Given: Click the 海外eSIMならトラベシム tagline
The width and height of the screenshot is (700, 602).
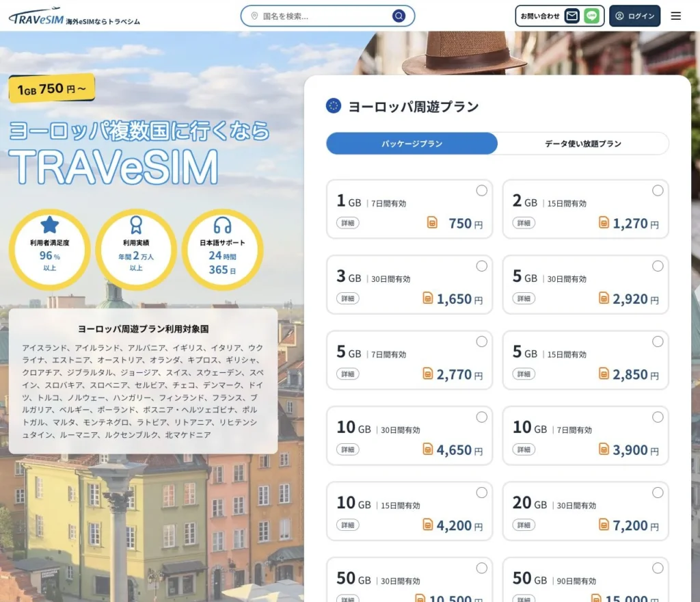Looking at the screenshot, I should 103,21.
